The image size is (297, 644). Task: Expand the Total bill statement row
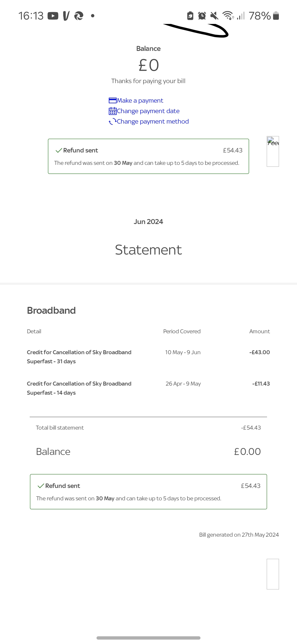(60, 428)
